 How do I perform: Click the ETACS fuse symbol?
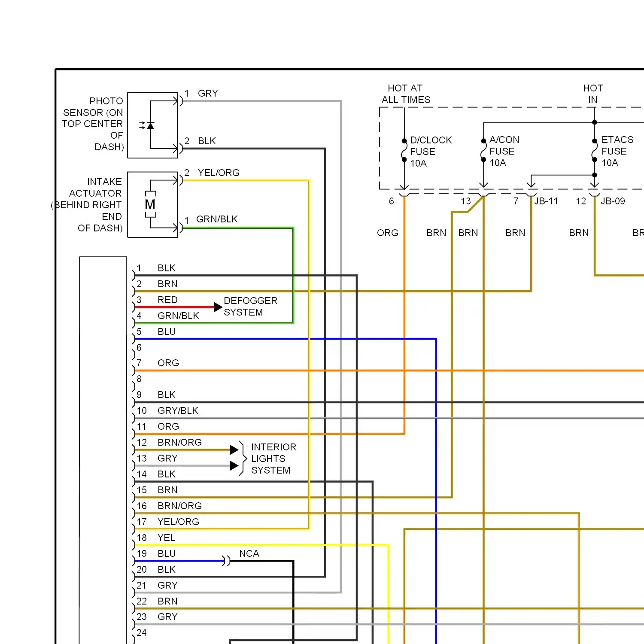point(594,150)
